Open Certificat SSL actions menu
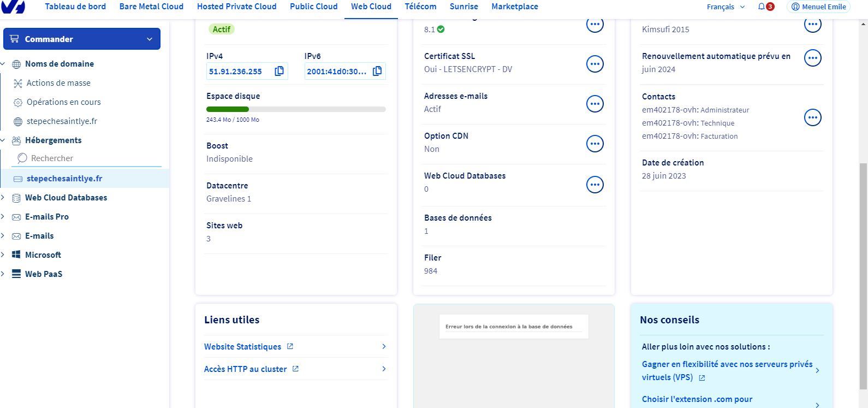 tap(594, 64)
